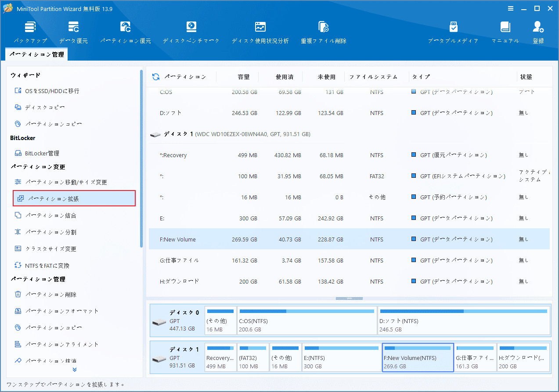This screenshot has width=559, height=392.
Task: Refresh the partition list
Action: [156, 77]
